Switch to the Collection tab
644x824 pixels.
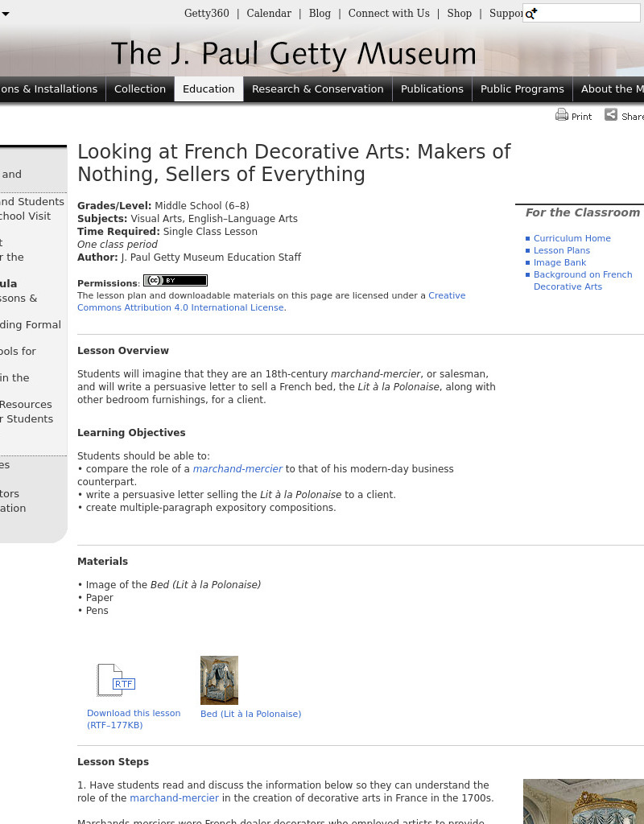(x=140, y=89)
